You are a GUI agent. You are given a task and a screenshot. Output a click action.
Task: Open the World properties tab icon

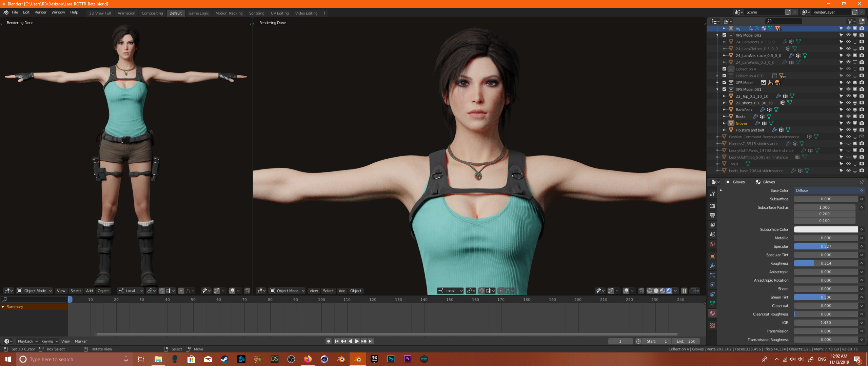click(x=712, y=244)
